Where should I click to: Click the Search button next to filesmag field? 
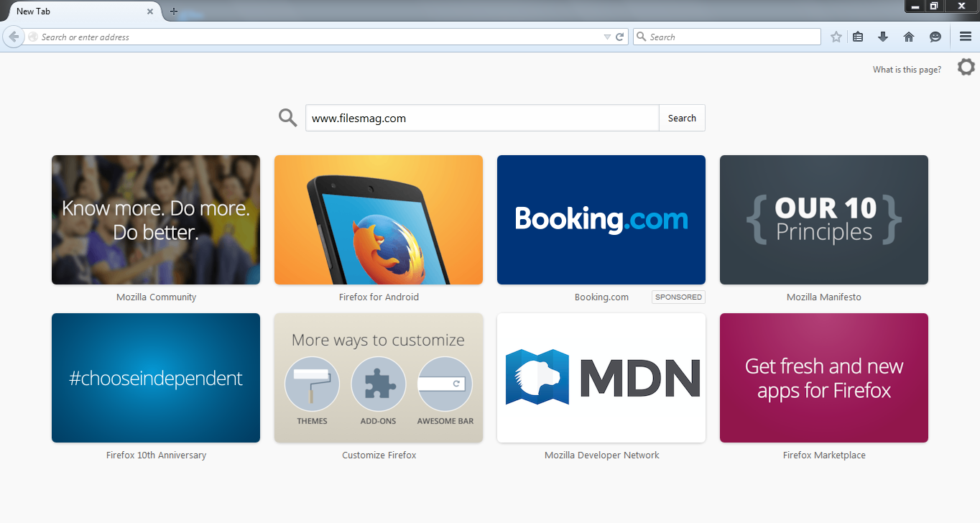tap(682, 118)
